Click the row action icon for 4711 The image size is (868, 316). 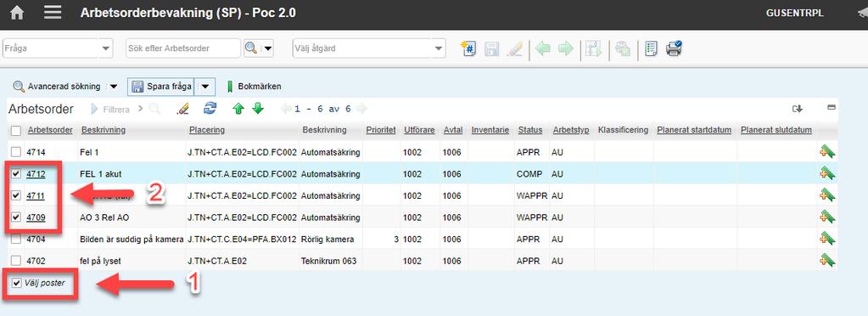pyautogui.click(x=827, y=195)
